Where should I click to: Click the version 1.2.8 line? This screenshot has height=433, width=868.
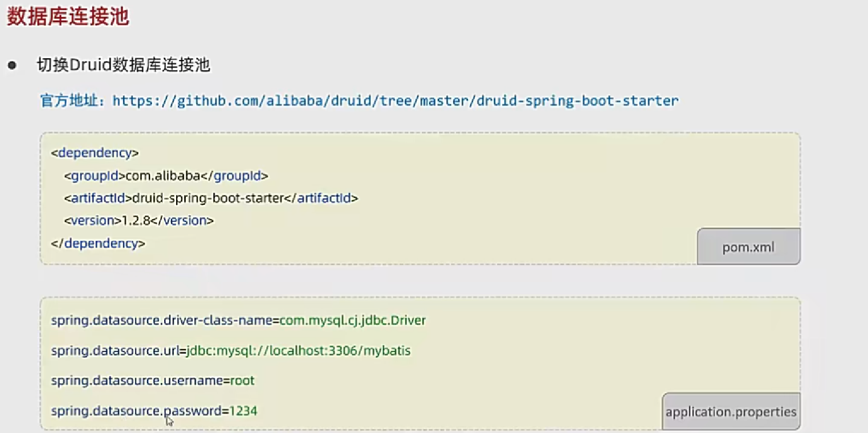[138, 220]
